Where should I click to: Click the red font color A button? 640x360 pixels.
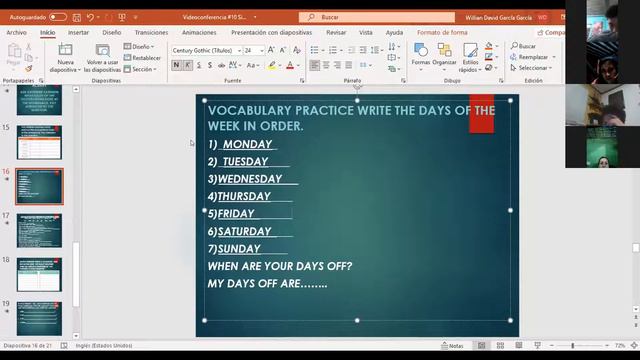(290, 65)
